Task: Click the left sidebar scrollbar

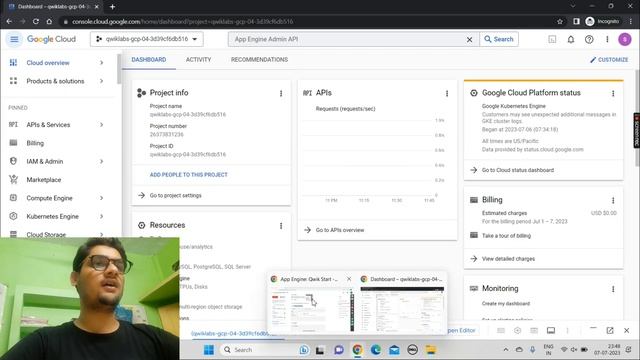Action: (x=119, y=69)
